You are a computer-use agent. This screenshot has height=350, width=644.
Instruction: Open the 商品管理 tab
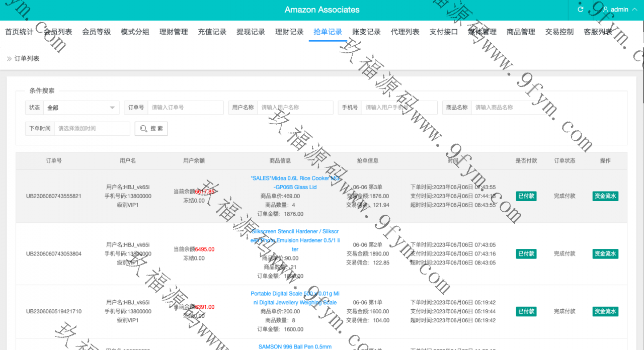pos(521,32)
